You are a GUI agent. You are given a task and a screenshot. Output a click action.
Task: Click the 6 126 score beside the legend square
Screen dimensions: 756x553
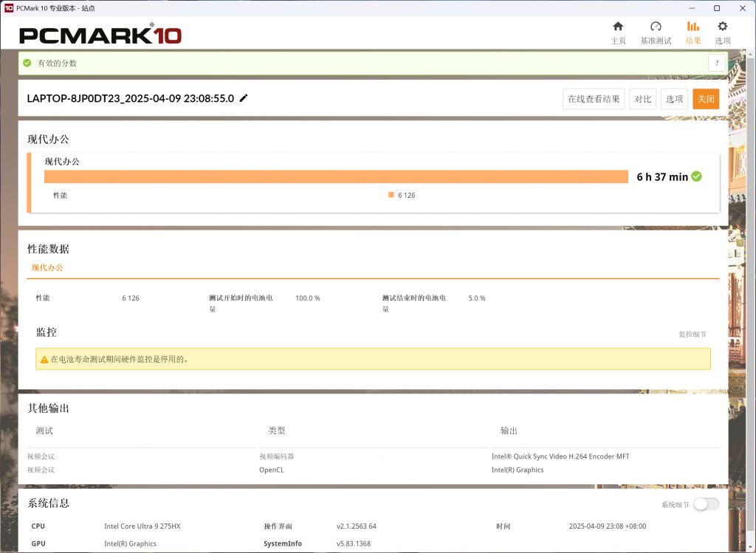pos(407,195)
